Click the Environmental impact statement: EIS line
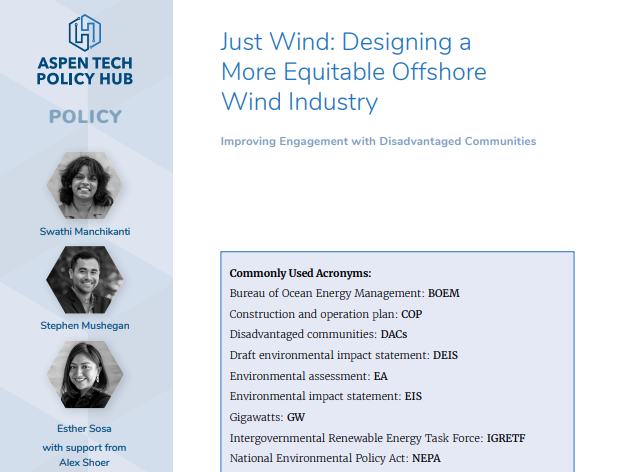This screenshot has width=630, height=472. (326, 396)
